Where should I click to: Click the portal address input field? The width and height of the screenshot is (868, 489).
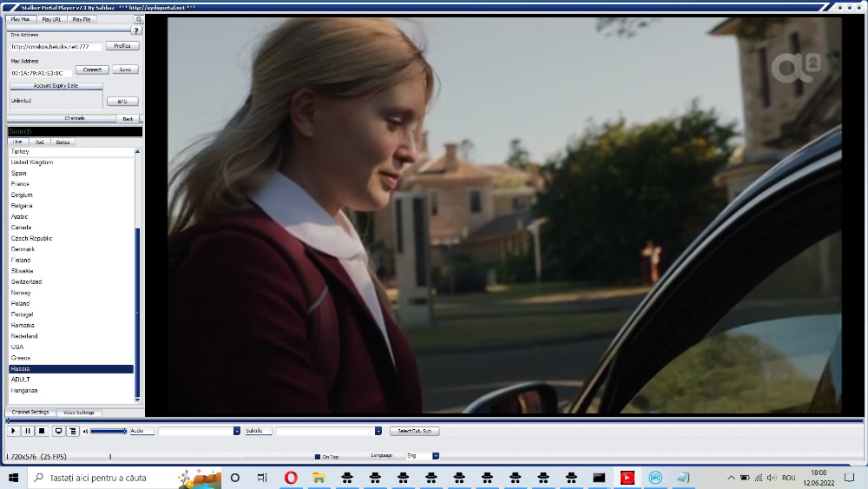[x=56, y=47]
